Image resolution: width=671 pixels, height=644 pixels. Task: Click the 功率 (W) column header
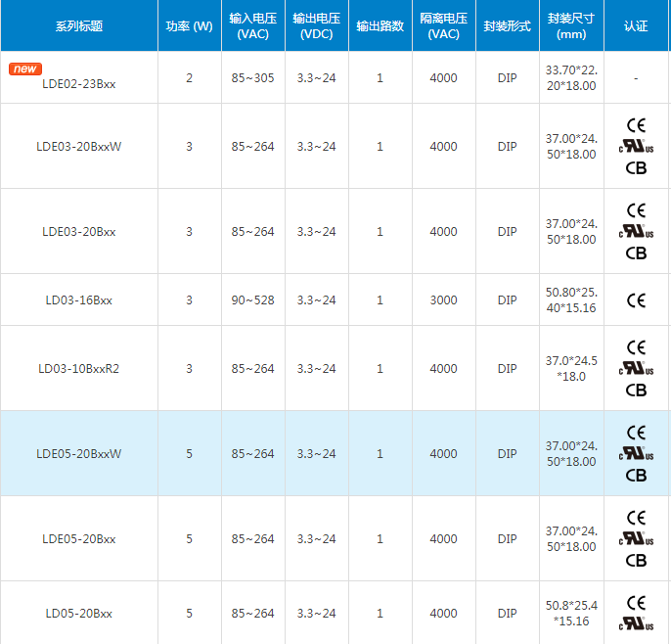pyautogui.click(x=190, y=26)
